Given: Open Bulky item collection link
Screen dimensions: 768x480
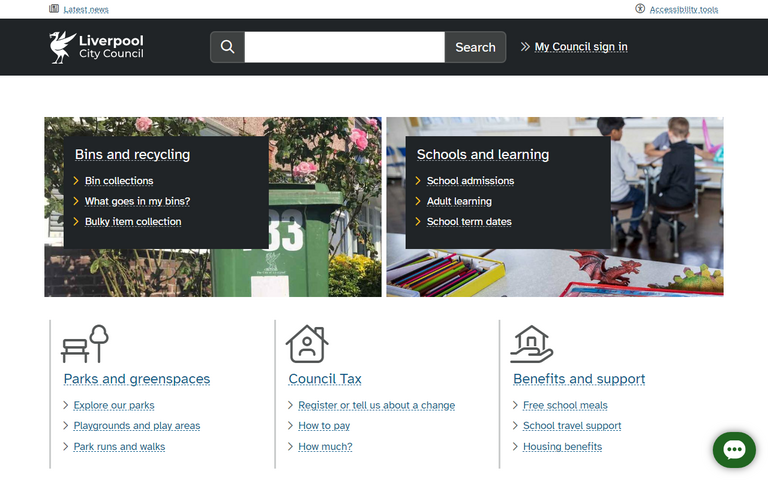Looking at the screenshot, I should tap(133, 222).
